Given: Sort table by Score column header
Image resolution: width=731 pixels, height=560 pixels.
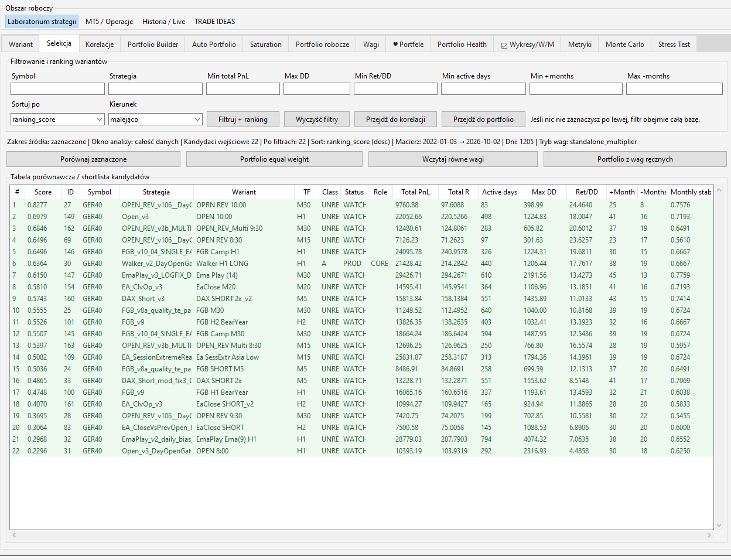Looking at the screenshot, I should [x=43, y=192].
